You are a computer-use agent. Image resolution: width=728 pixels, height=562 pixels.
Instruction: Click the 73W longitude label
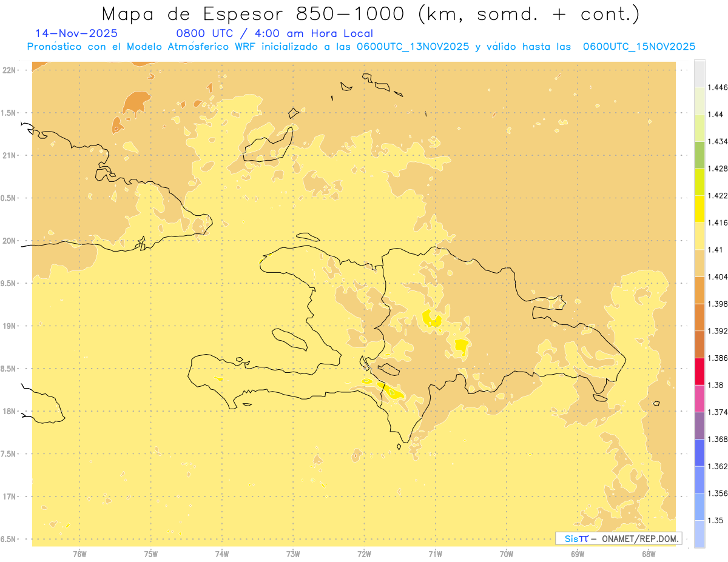[293, 554]
